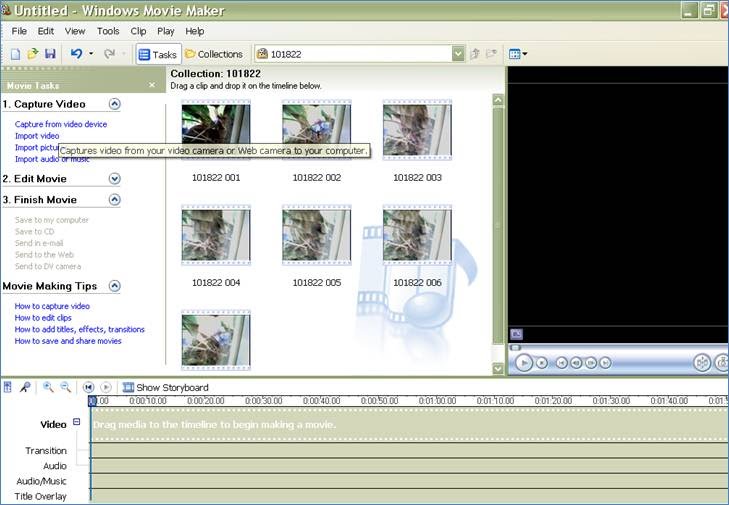Collapse the Capture Video section

point(115,104)
